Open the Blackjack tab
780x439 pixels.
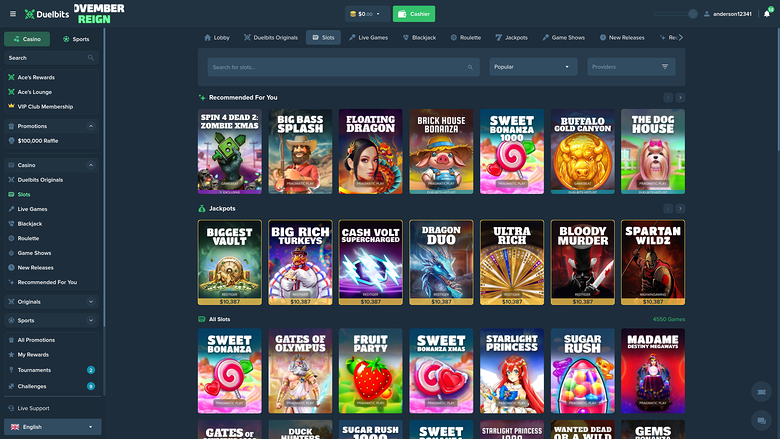click(419, 37)
